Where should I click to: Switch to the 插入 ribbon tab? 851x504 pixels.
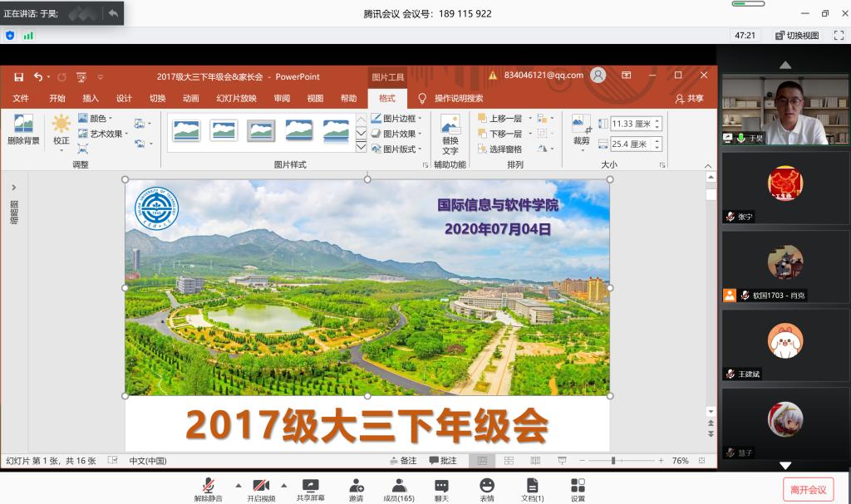(x=91, y=98)
